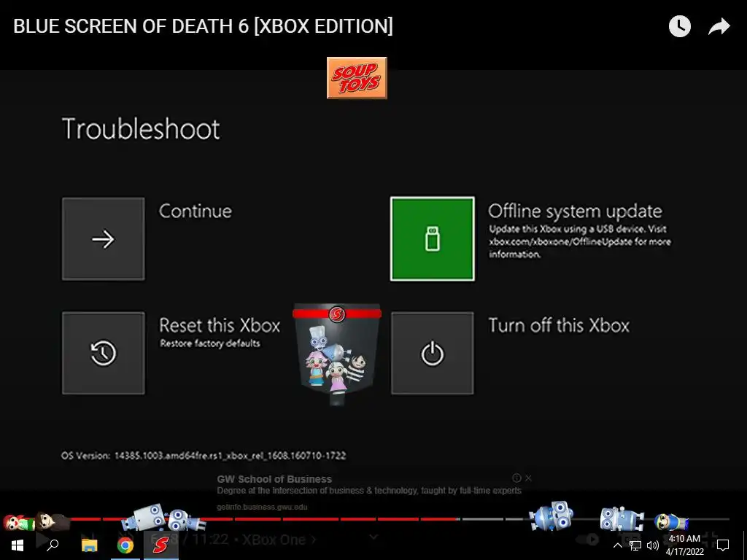Viewport: 747px width, 560px height.
Task: Open the Soup Toys toy box pocket
Action: pos(337,355)
